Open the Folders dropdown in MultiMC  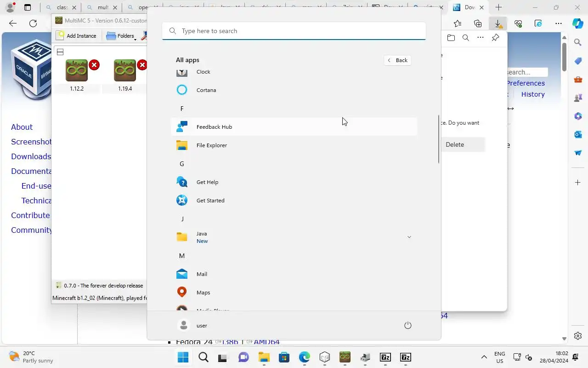121,36
